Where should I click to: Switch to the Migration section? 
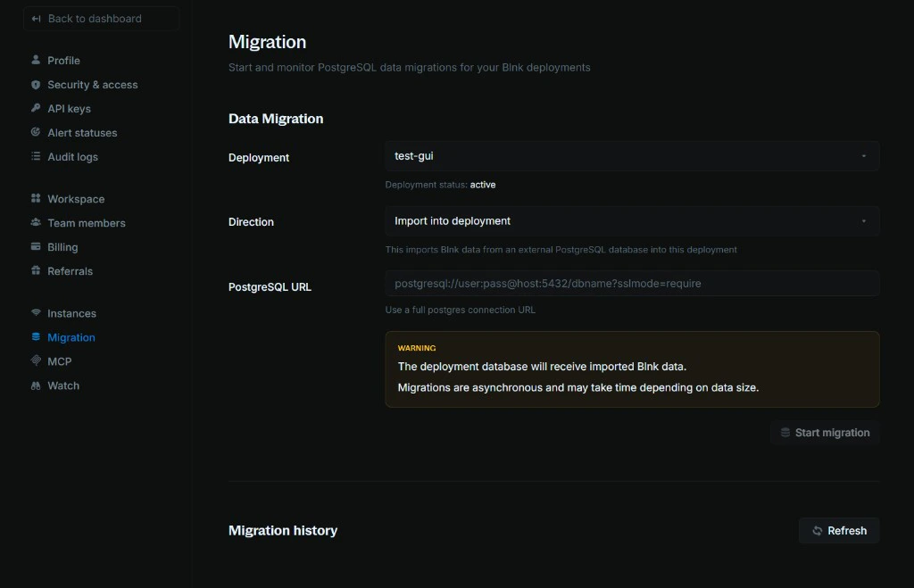tap(70, 336)
